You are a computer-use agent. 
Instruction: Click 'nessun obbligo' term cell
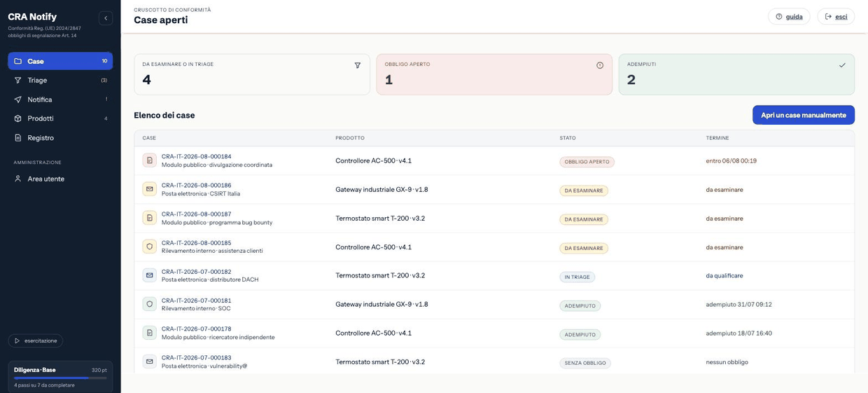click(727, 362)
